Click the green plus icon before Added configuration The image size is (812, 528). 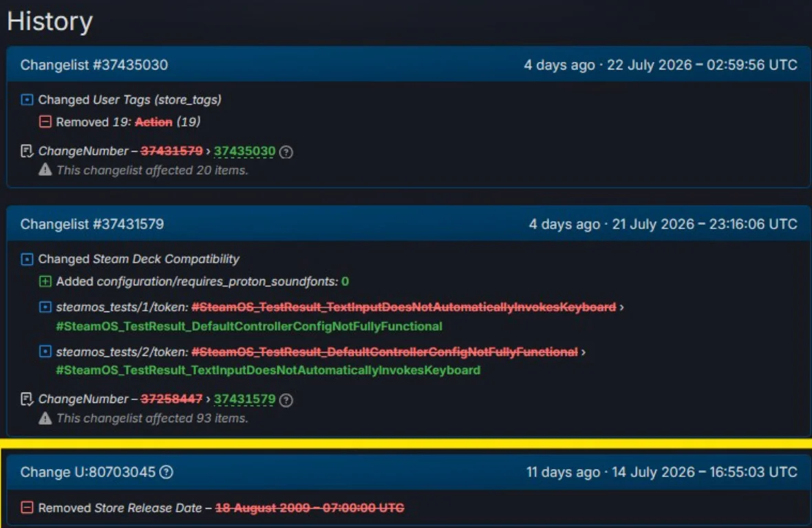click(x=45, y=281)
